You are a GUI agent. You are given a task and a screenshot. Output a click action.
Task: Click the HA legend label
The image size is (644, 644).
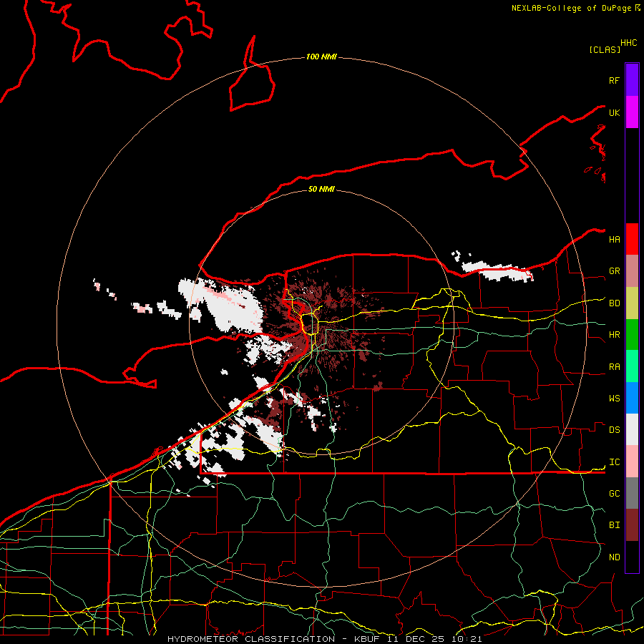tap(615, 239)
